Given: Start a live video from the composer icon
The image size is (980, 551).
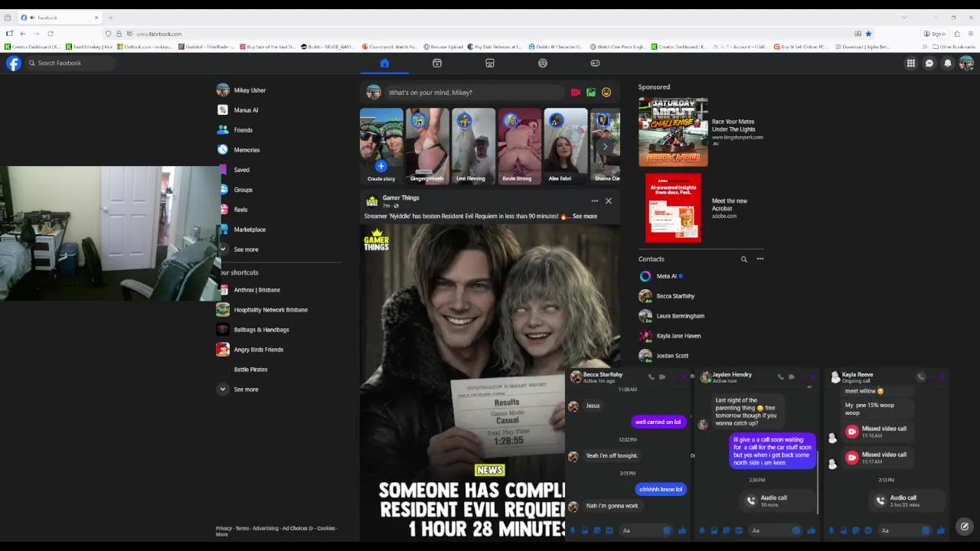Looking at the screenshot, I should tap(576, 93).
